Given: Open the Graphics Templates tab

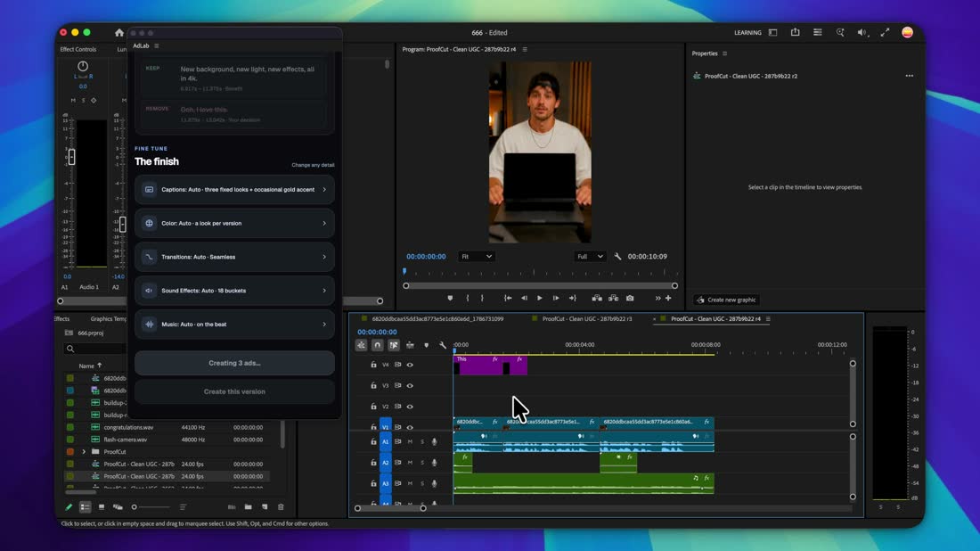Looking at the screenshot, I should point(109,319).
